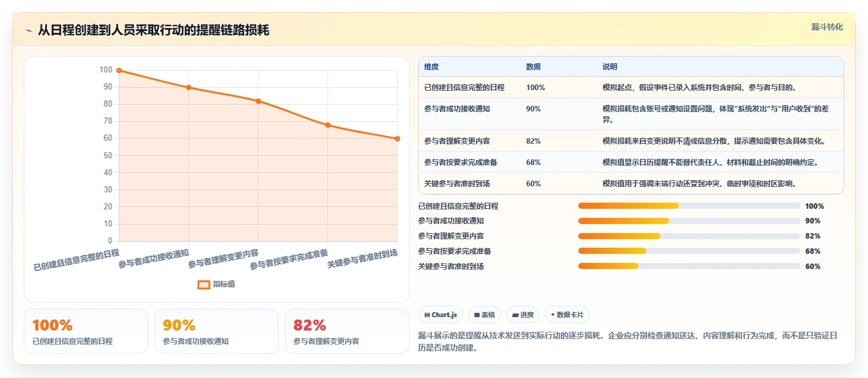Image resolution: width=868 pixels, height=378 pixels.
Task: Click the card title 从日程创建到人员采取行动的提醒链路损耗
Action: click(153, 30)
